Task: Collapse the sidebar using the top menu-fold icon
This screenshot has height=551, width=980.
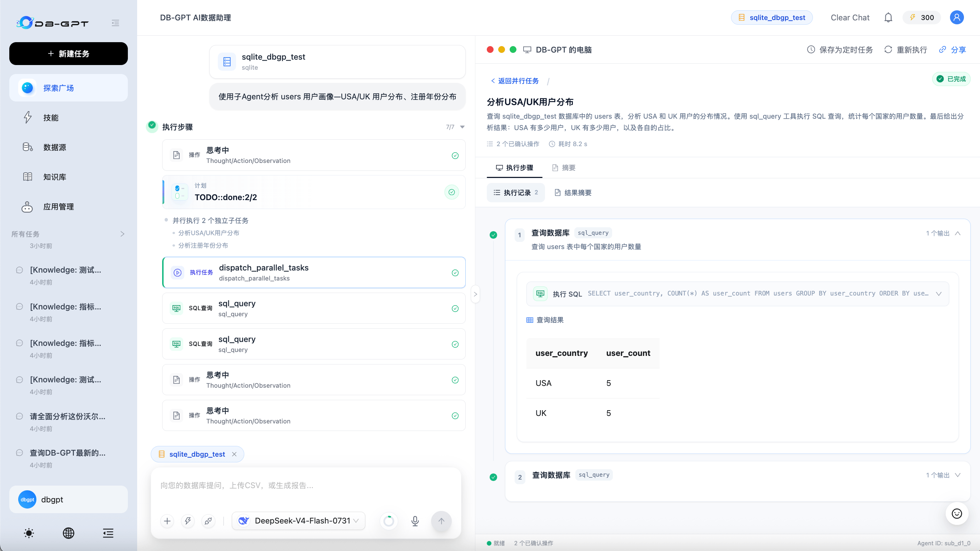Action: pyautogui.click(x=115, y=23)
